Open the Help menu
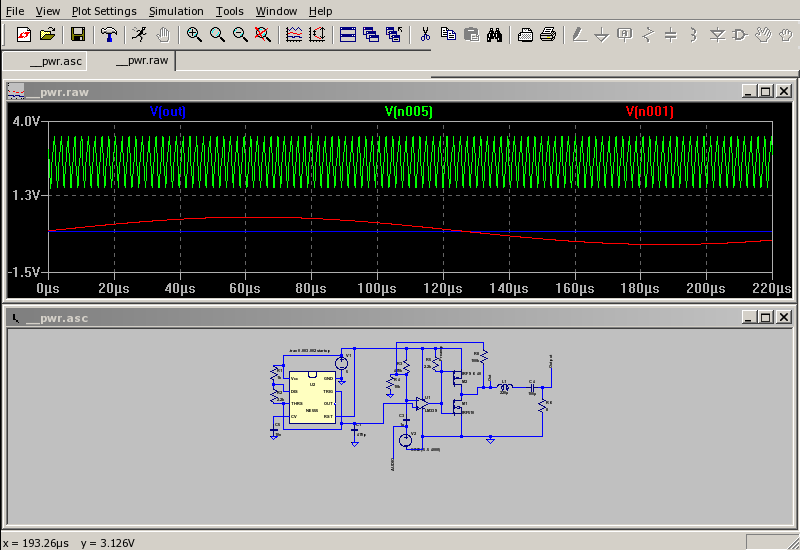Image resolution: width=800 pixels, height=550 pixels. [320, 11]
